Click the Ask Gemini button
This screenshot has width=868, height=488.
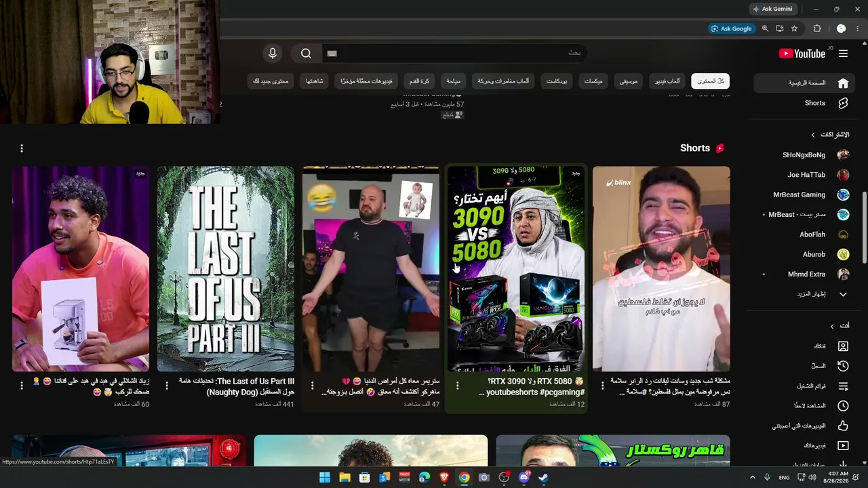tap(772, 9)
